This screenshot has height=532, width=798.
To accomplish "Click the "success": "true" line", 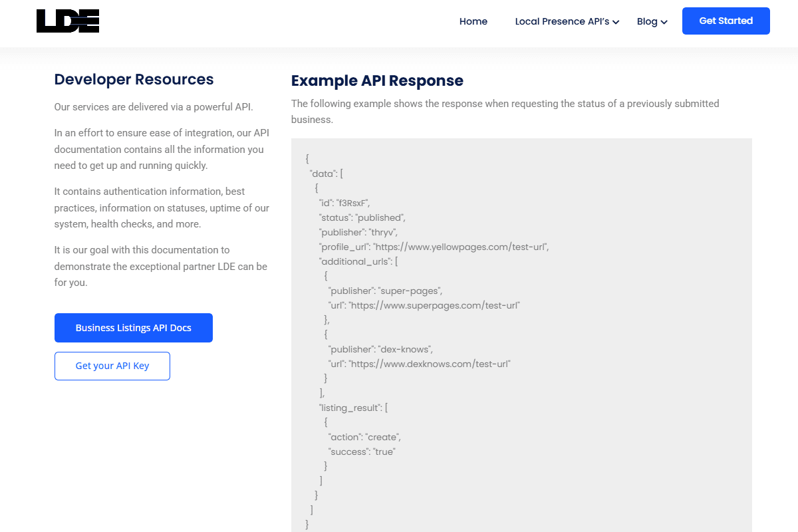I will click(x=362, y=452).
